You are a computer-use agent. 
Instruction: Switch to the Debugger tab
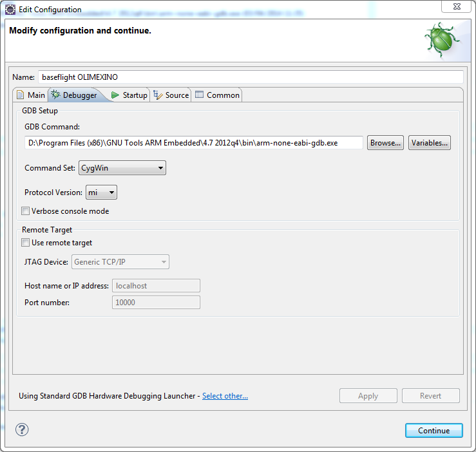[x=73, y=95]
